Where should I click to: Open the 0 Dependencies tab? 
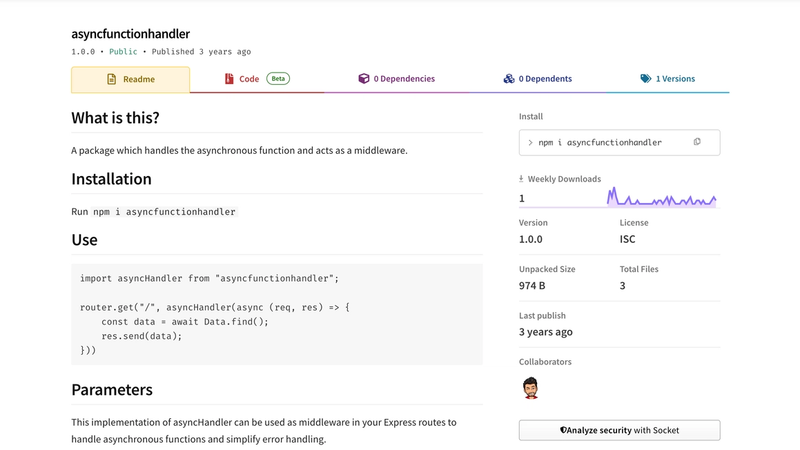(396, 79)
